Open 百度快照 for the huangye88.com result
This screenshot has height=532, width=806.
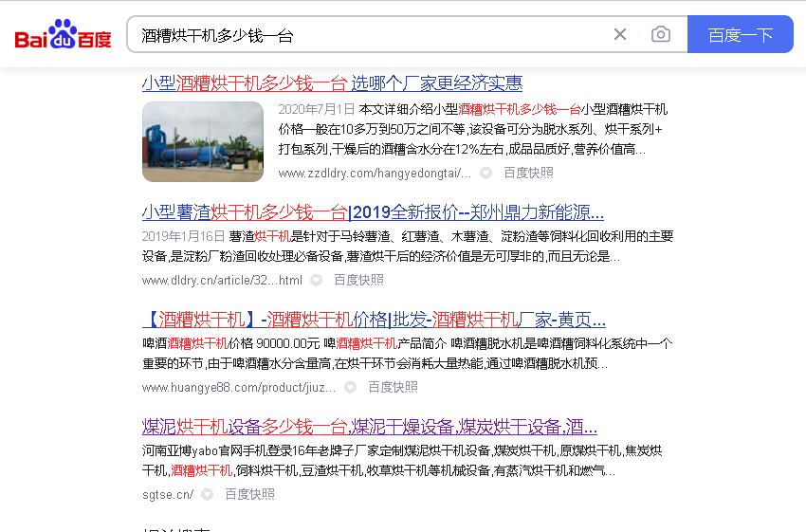pyautogui.click(x=393, y=387)
